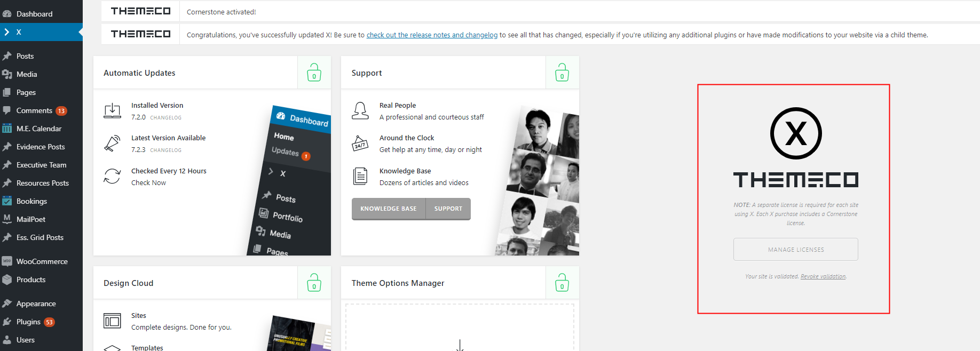Click the WooCommerce logo icon
The image size is (980, 351).
(x=7, y=261)
